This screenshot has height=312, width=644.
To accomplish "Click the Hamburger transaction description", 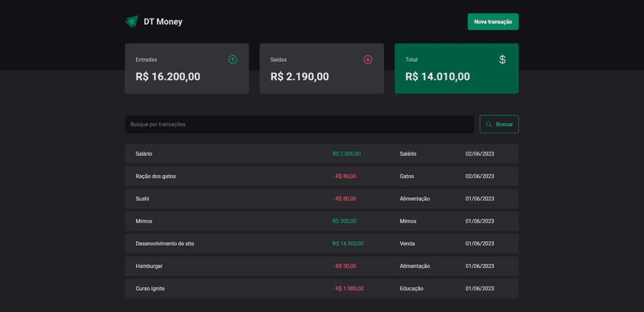I will (x=149, y=266).
